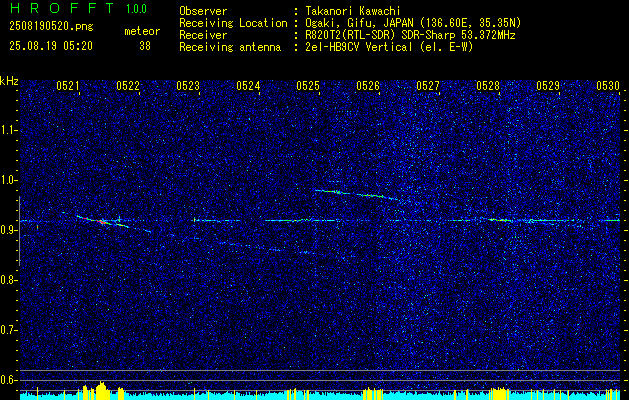629x400 pixels.
Task: Click the R820T2(RTL-SDR) receiver description
Action: [x=410, y=35]
